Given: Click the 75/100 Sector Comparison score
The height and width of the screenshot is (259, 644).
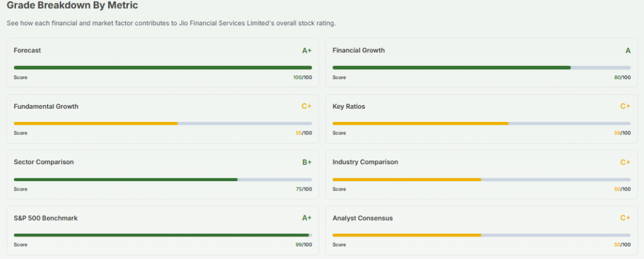Looking at the screenshot, I should coord(304,189).
